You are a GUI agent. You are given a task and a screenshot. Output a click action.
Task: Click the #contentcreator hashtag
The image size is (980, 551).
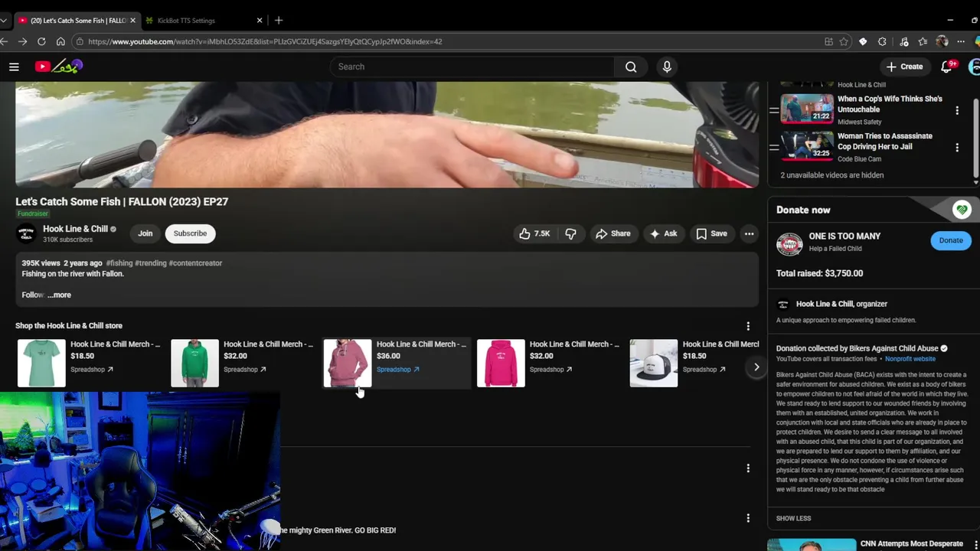click(x=195, y=263)
